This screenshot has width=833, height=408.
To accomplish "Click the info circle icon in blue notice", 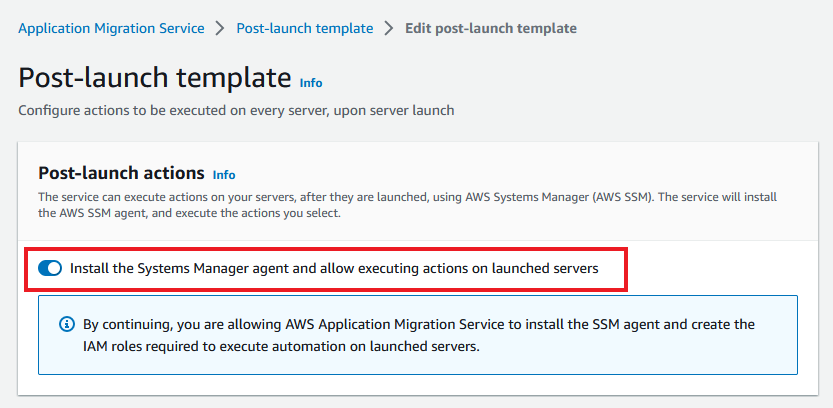I will (x=66, y=324).
